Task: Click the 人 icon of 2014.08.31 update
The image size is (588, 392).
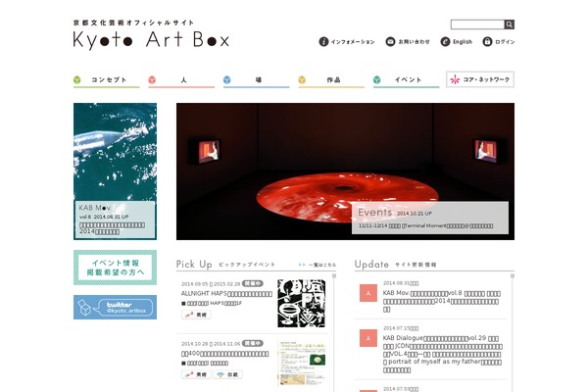Action: (368, 293)
